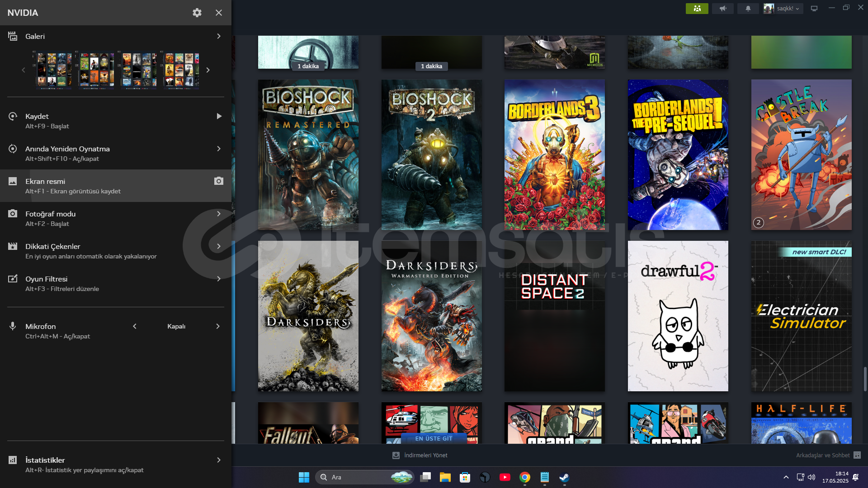
Task: Start recording with Kaydet play arrow
Action: click(219, 116)
